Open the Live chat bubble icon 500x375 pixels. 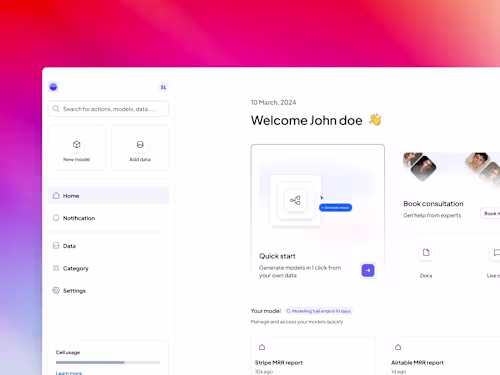(x=496, y=252)
